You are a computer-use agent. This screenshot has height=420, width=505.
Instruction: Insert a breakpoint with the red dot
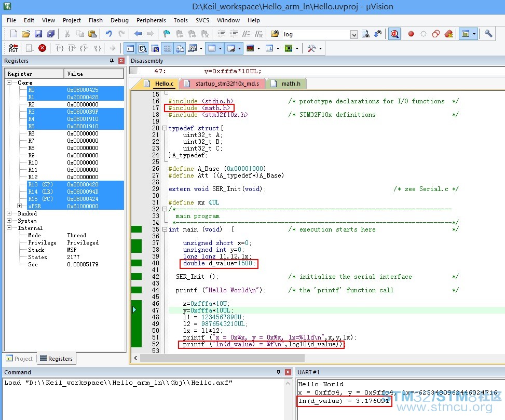click(411, 34)
